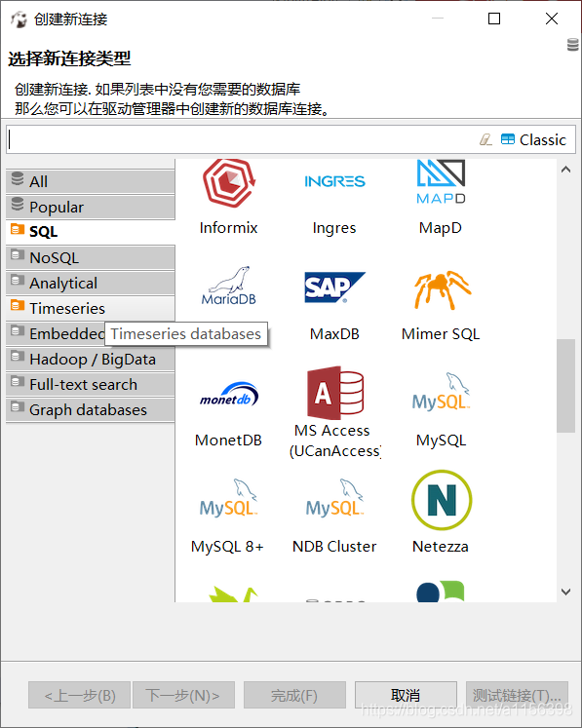Choose the NDB Cluster icon
The height and width of the screenshot is (728, 582).
click(x=334, y=498)
